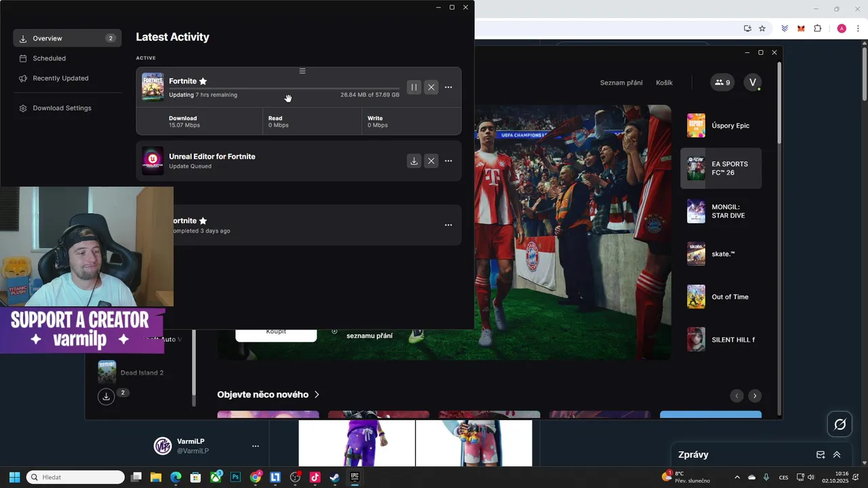This screenshot has width=868, height=488.
Task: Open the Chrome three-dot menu
Action: pos(859,28)
